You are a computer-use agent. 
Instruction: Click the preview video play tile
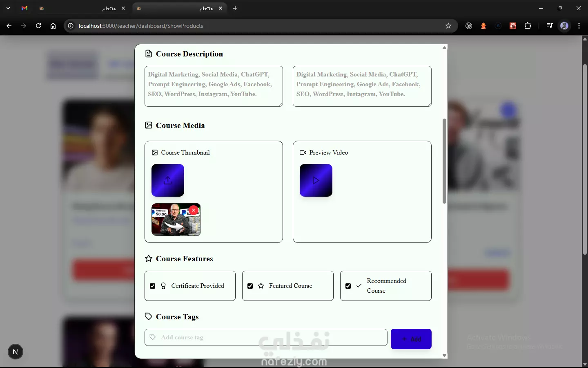coord(316,180)
